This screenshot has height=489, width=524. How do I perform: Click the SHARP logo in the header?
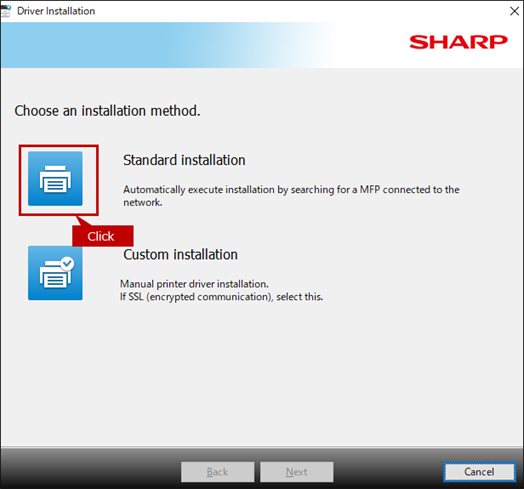click(458, 42)
